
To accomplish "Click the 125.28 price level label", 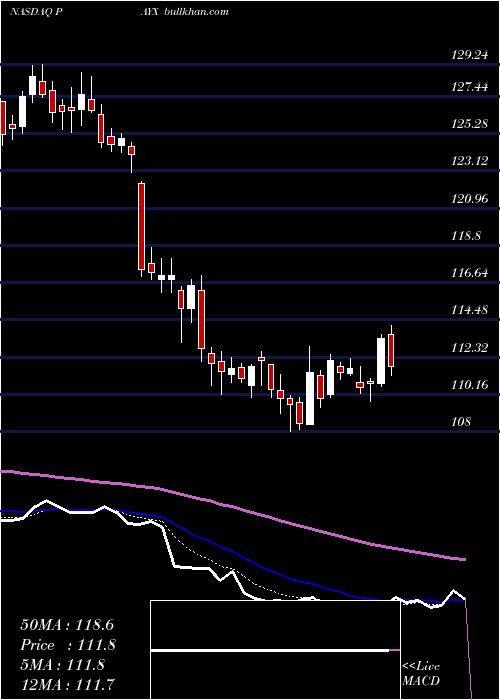I will point(470,124).
